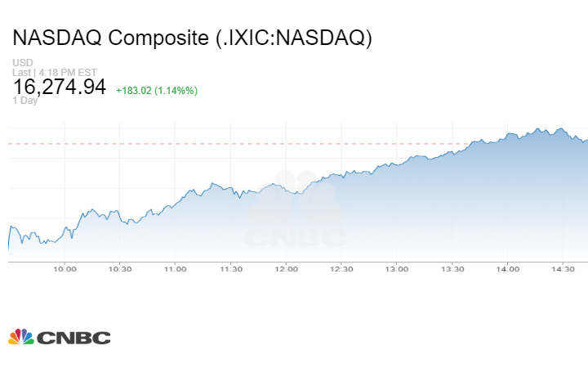Click the 12:30 time axis label
This screenshot has width=588, height=368.
click(x=341, y=269)
